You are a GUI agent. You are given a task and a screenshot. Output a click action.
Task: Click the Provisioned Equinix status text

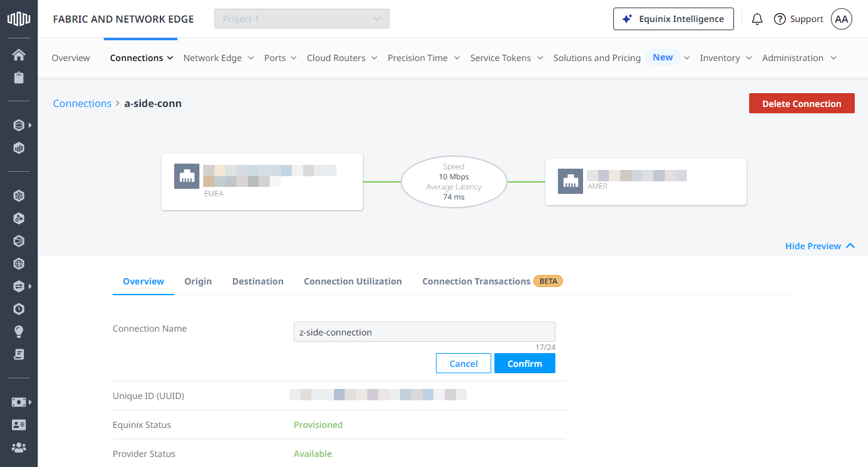click(318, 425)
